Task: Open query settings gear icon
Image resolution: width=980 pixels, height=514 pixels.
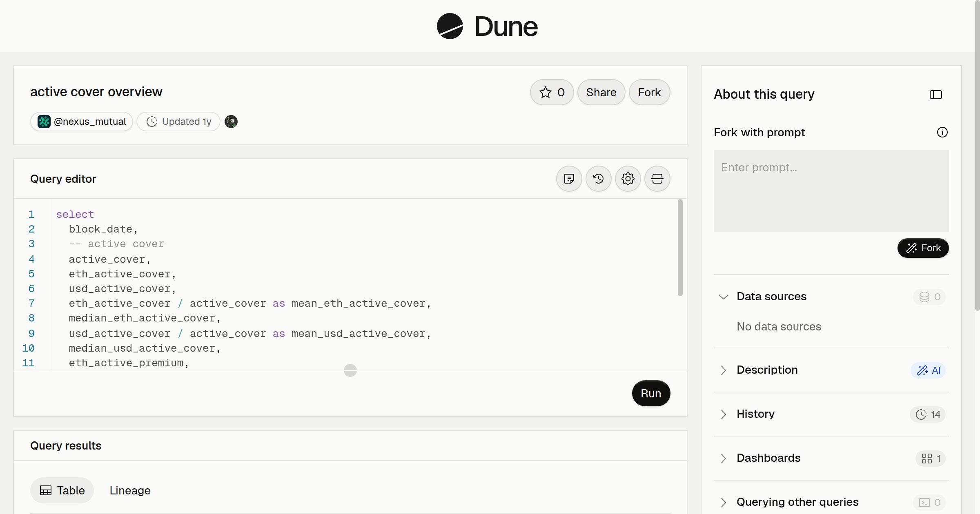Action: pyautogui.click(x=628, y=179)
